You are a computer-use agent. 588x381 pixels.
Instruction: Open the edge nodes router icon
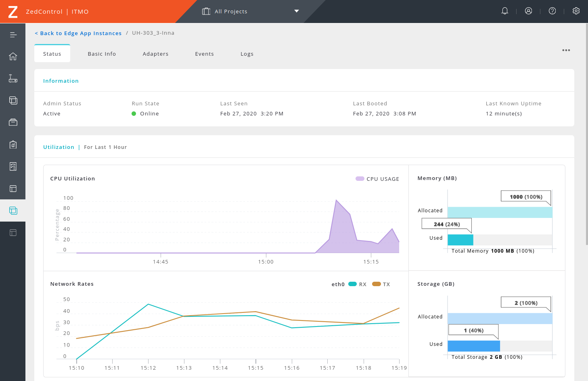pos(13,78)
